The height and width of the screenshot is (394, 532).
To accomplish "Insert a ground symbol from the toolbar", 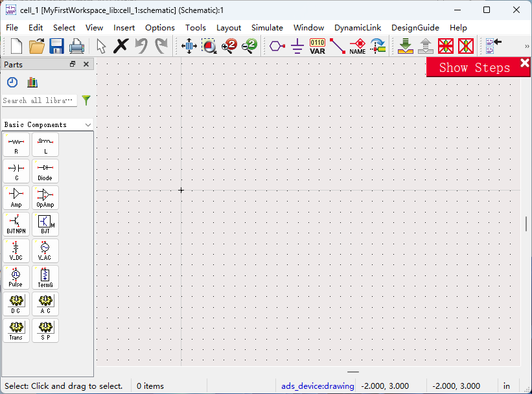I will pyautogui.click(x=297, y=46).
